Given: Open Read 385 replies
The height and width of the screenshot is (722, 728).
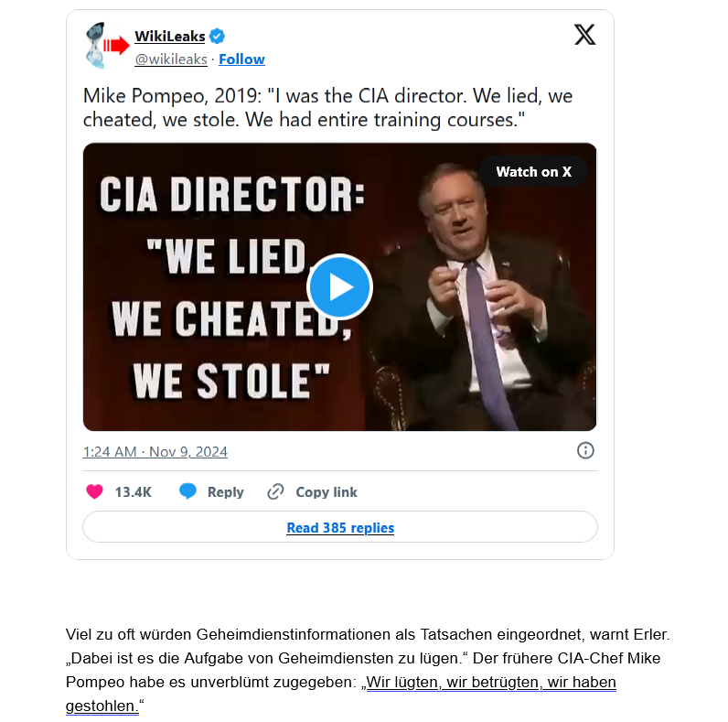Looking at the screenshot, I should pyautogui.click(x=340, y=527).
